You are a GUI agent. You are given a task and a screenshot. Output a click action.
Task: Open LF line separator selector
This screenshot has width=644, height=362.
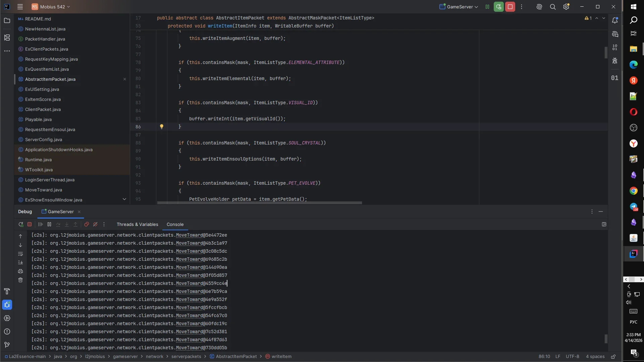pyautogui.click(x=557, y=357)
